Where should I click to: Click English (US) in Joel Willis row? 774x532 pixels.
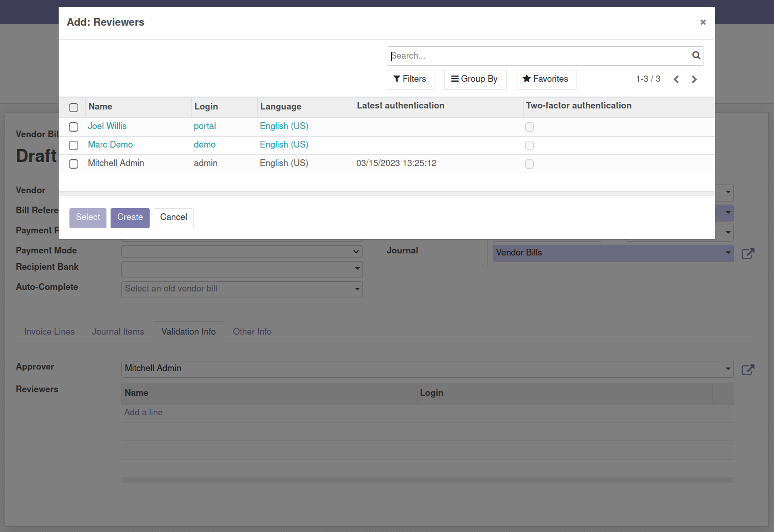coord(284,126)
